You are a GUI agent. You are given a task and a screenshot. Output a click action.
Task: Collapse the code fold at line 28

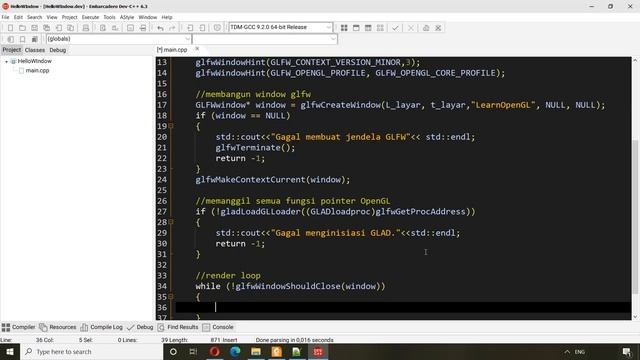(x=171, y=222)
